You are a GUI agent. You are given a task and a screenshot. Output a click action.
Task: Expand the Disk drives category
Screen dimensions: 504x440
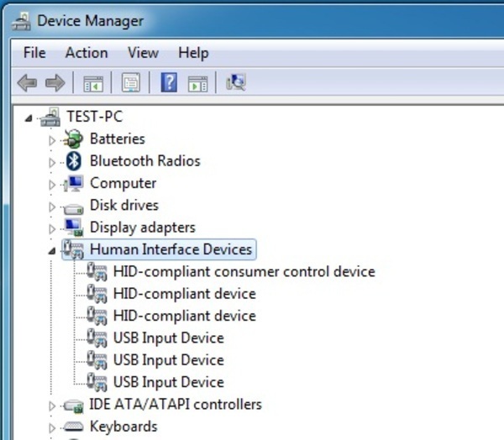coord(52,207)
